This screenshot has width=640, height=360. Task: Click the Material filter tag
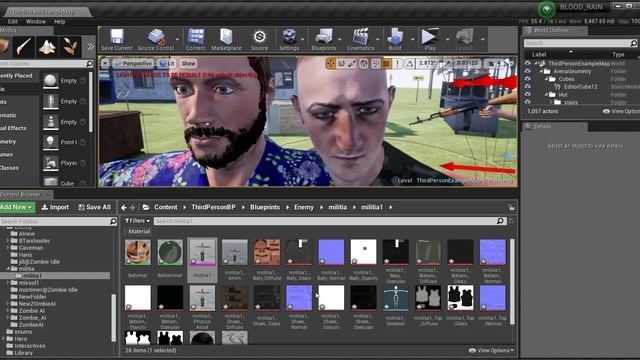pyautogui.click(x=139, y=231)
